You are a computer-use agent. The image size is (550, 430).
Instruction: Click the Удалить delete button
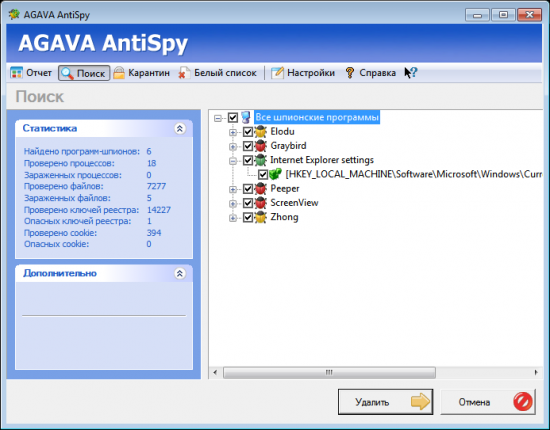(385, 402)
